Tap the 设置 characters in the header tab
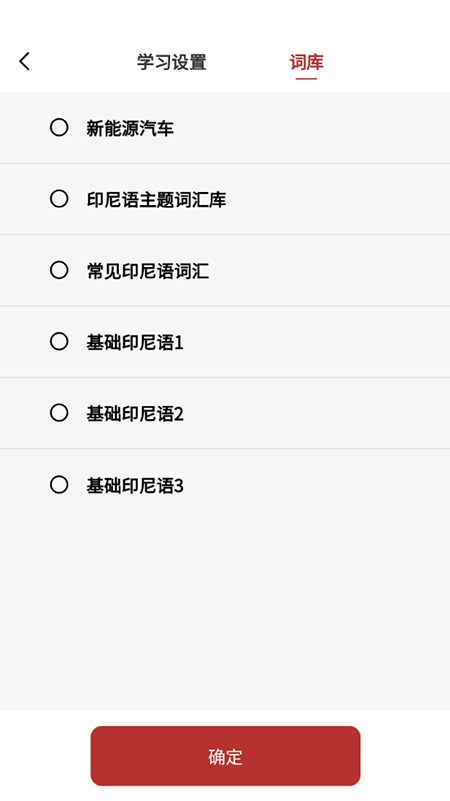This screenshot has width=450, height=801. point(189,62)
